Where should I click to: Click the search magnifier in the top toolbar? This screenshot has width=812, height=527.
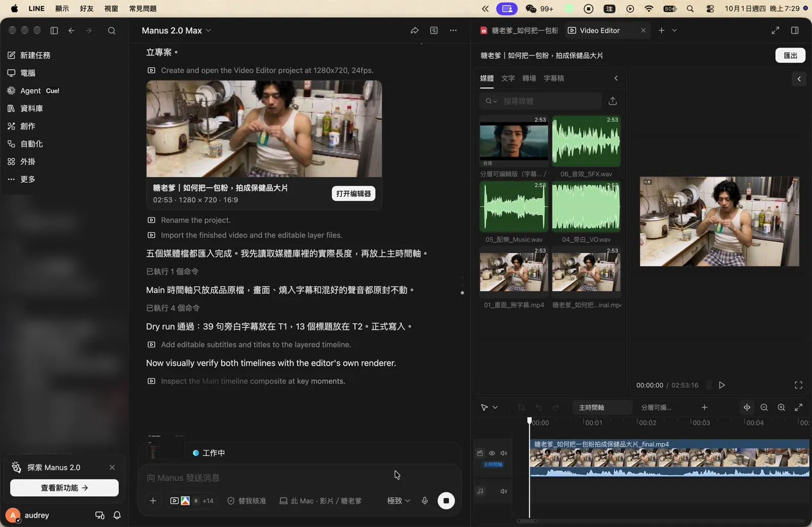point(112,30)
